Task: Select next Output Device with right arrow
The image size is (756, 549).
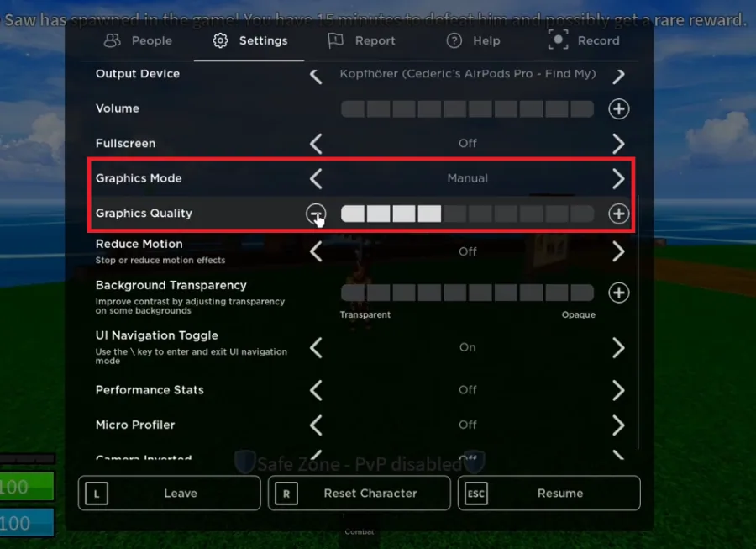Action: [x=618, y=76]
